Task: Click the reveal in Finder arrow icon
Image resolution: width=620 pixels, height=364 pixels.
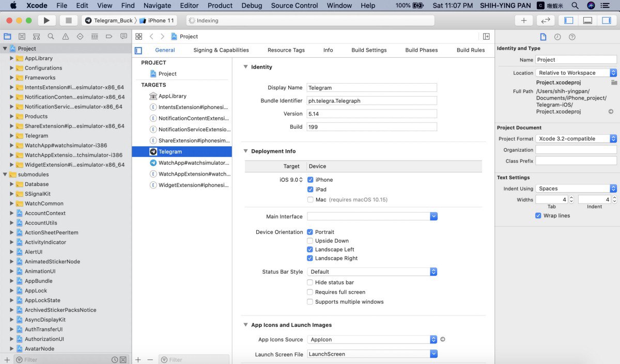Action: (611, 112)
